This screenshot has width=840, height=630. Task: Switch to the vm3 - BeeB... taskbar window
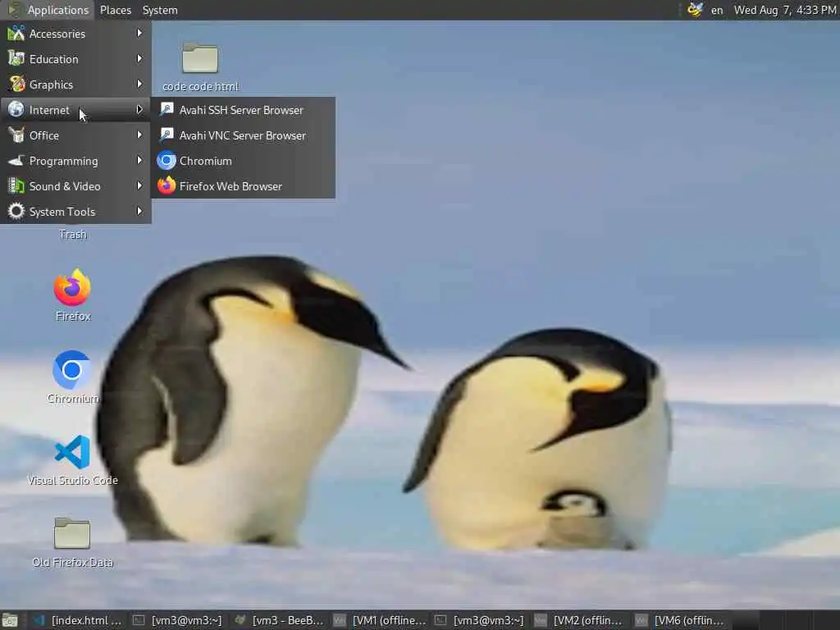tap(279, 620)
